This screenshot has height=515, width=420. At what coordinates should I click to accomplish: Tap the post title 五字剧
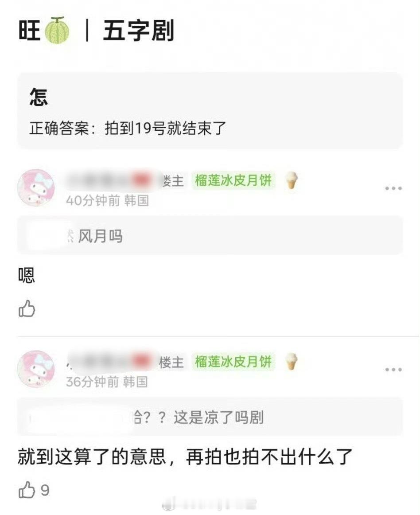tap(138, 31)
